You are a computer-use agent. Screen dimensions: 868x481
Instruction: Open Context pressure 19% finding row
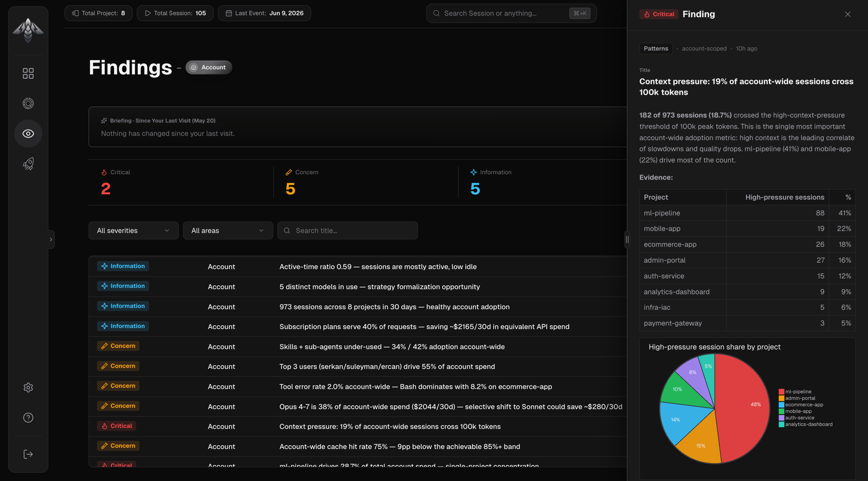(358, 426)
